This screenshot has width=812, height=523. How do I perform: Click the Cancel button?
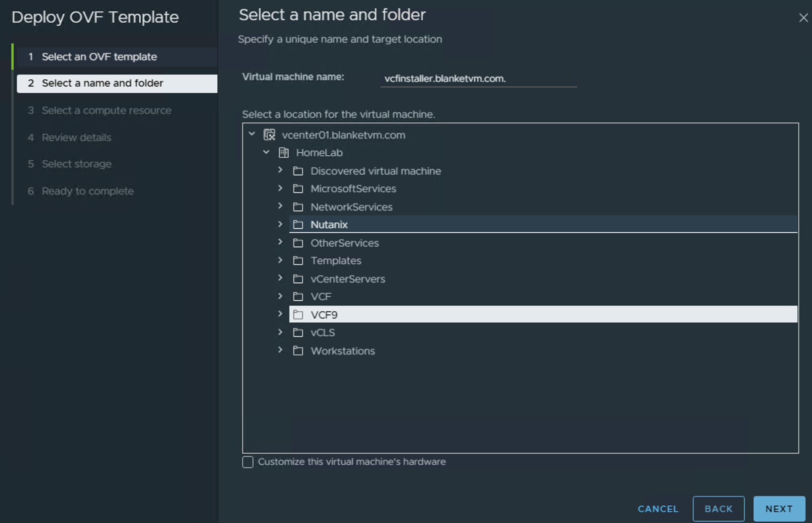pos(658,508)
